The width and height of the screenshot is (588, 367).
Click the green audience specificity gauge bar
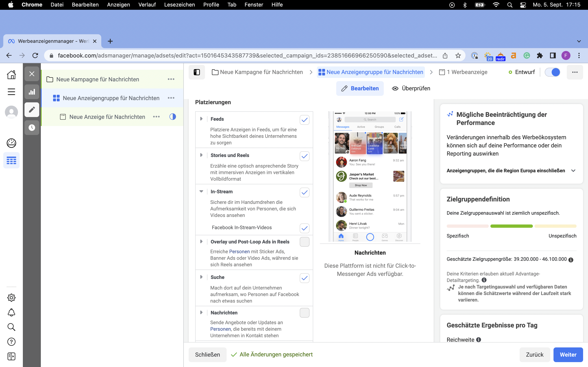[x=511, y=226]
